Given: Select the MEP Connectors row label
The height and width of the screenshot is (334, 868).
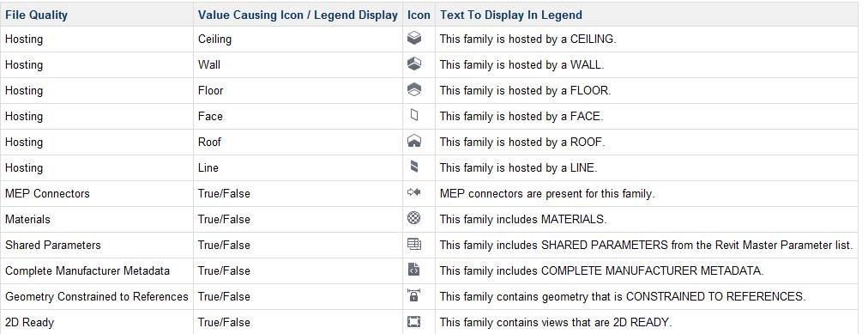Looking at the screenshot, I should click(48, 193).
